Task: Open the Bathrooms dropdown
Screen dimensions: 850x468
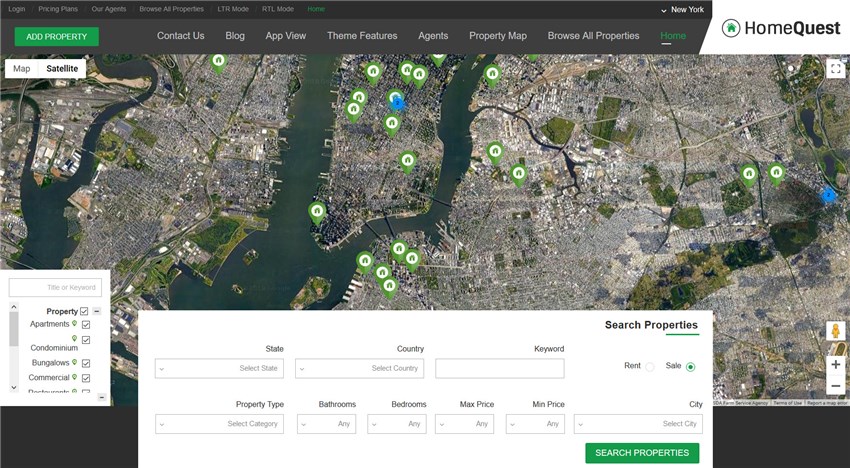Action: pyautogui.click(x=326, y=424)
